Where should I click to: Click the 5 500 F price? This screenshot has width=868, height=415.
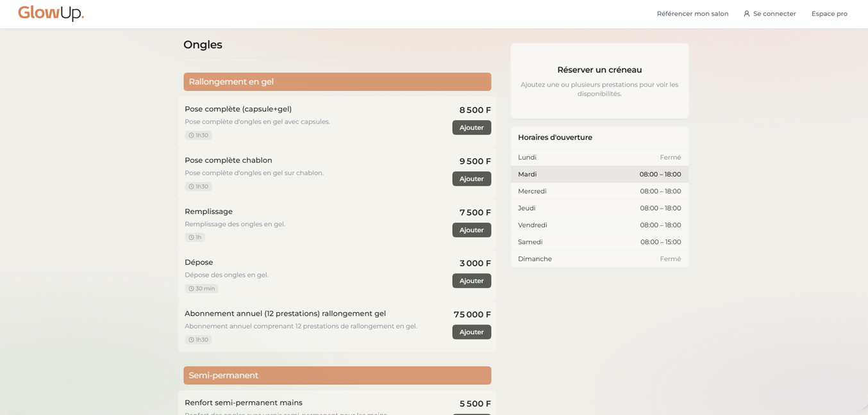(x=475, y=404)
